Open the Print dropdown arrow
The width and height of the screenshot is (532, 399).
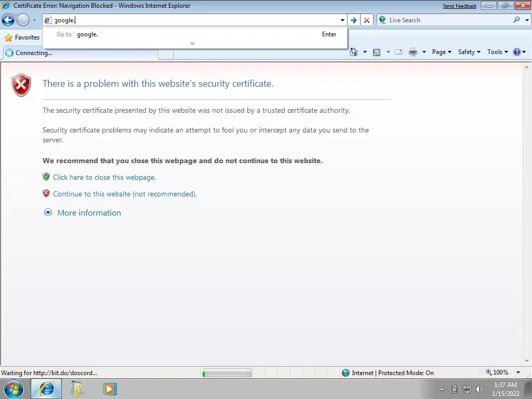pyautogui.click(x=424, y=52)
